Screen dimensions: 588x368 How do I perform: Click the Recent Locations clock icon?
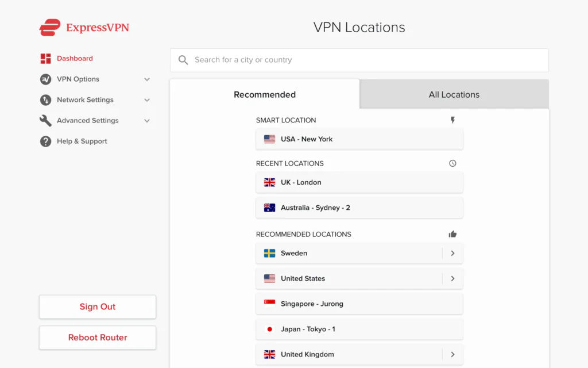point(452,163)
